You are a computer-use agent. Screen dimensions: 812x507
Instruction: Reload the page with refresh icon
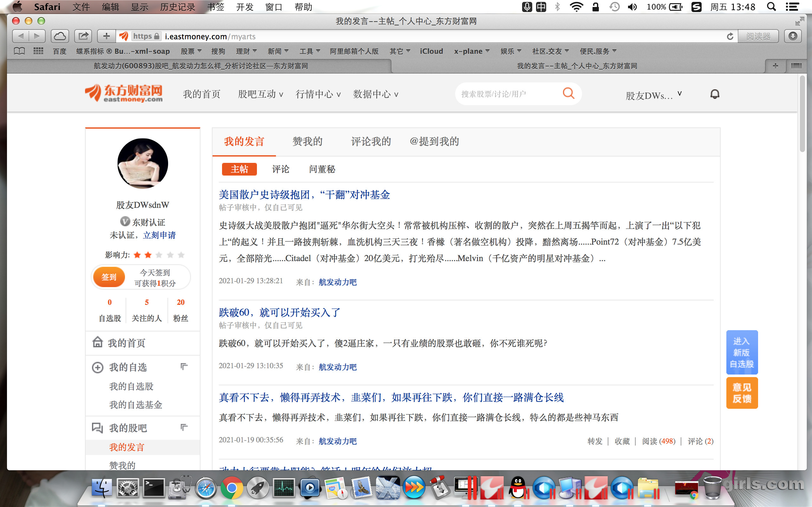coord(730,36)
